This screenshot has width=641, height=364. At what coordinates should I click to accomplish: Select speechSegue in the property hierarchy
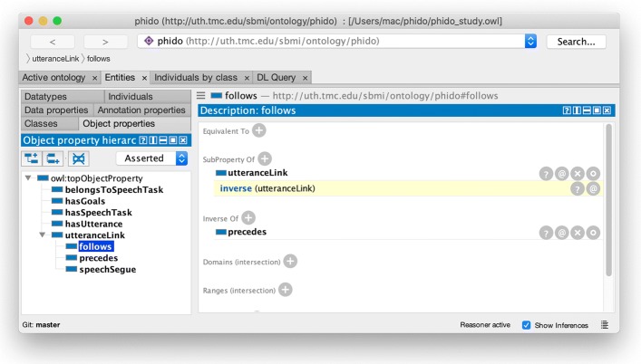(107, 269)
